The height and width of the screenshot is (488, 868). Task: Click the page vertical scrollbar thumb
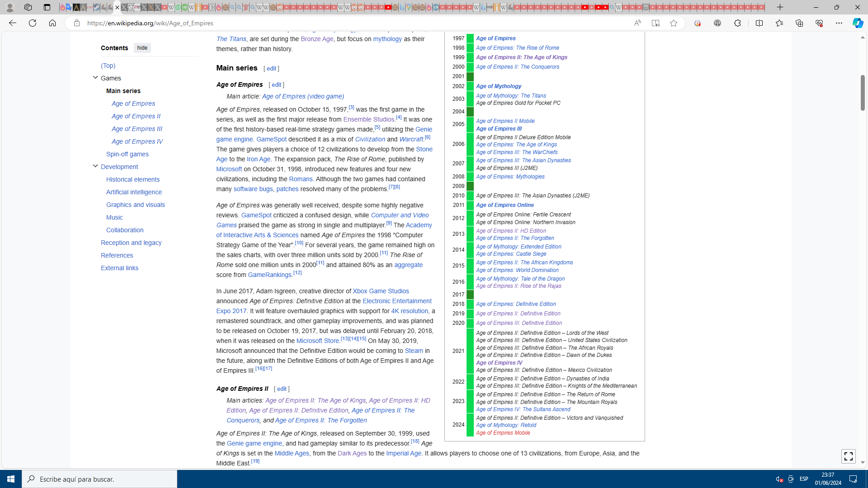(x=863, y=93)
